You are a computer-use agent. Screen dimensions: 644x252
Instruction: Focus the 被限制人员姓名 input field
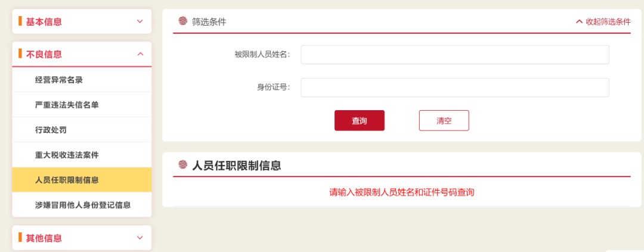point(454,55)
